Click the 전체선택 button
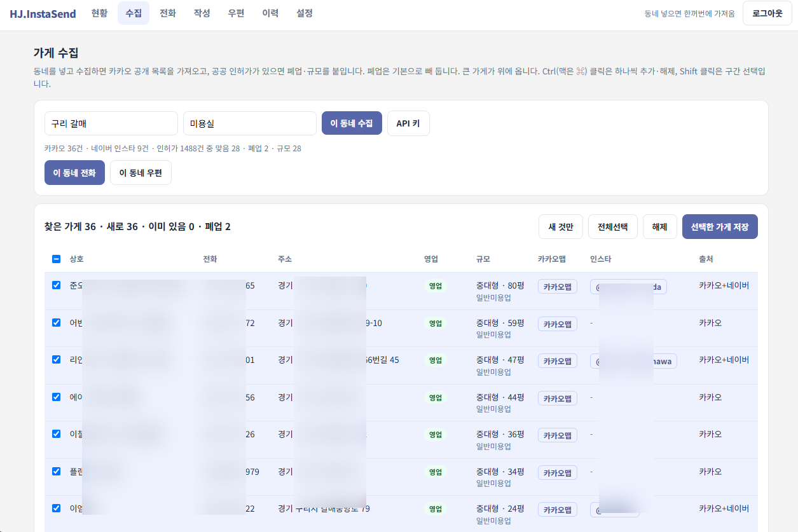 pyautogui.click(x=613, y=226)
